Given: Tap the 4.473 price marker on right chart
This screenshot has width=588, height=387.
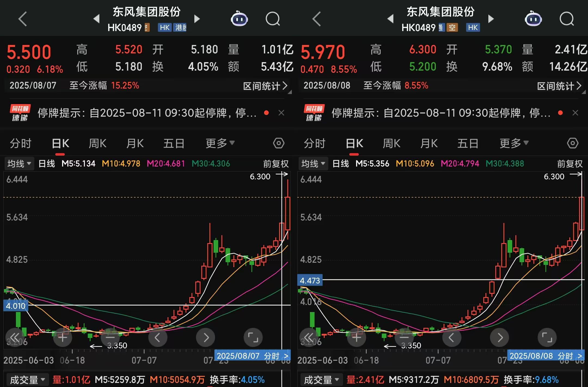Looking at the screenshot, I should coord(310,280).
